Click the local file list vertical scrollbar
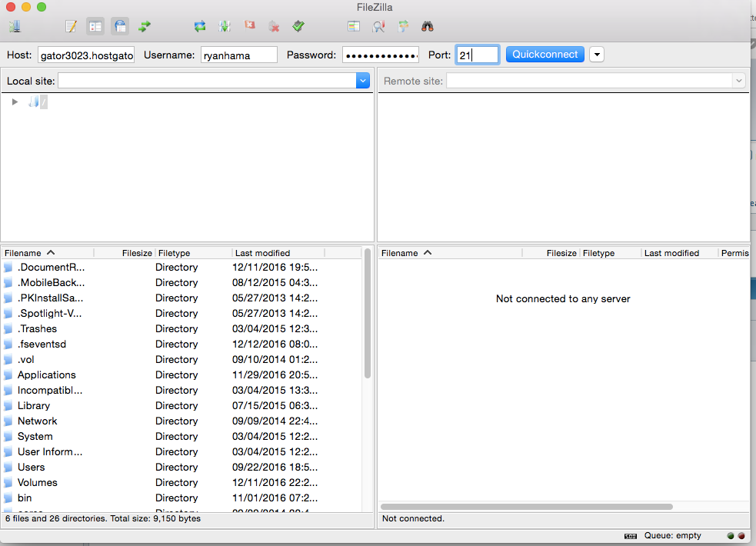756x546 pixels. tap(368, 313)
